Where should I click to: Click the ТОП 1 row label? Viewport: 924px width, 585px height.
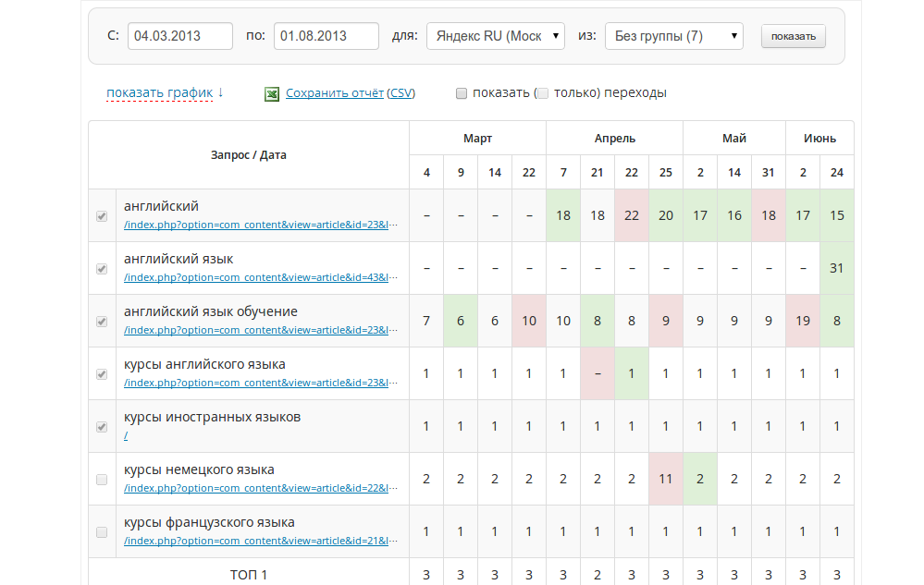(249, 575)
